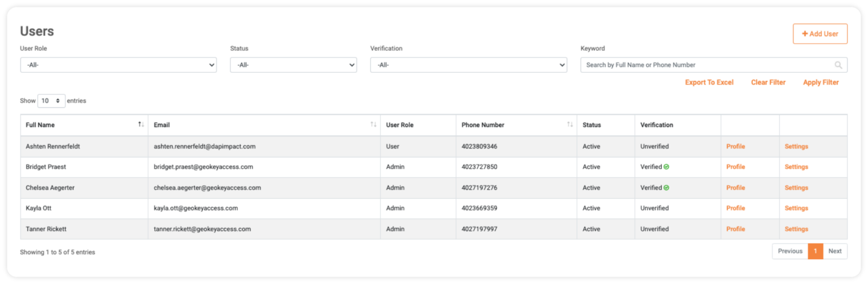Click phone number 4023669359
868x284 pixels.
coord(479,208)
